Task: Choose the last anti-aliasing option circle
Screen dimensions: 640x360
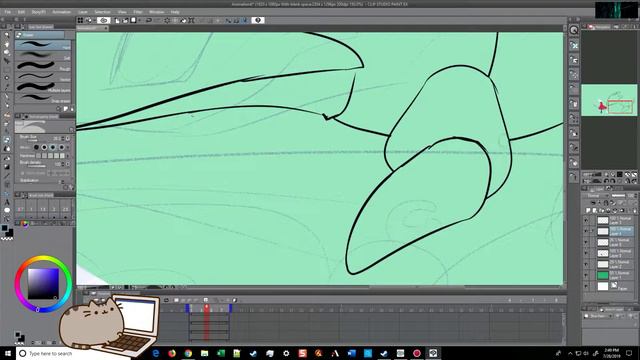Action: pos(62,147)
